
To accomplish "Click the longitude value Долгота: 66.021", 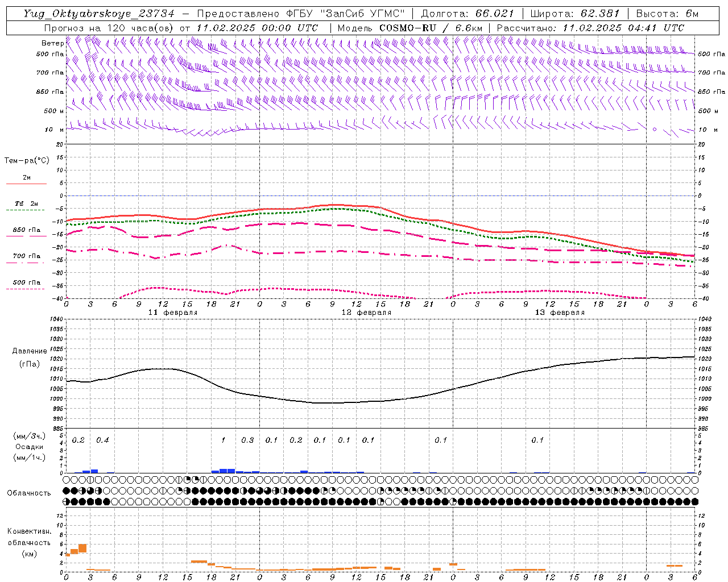I will 468,14.
